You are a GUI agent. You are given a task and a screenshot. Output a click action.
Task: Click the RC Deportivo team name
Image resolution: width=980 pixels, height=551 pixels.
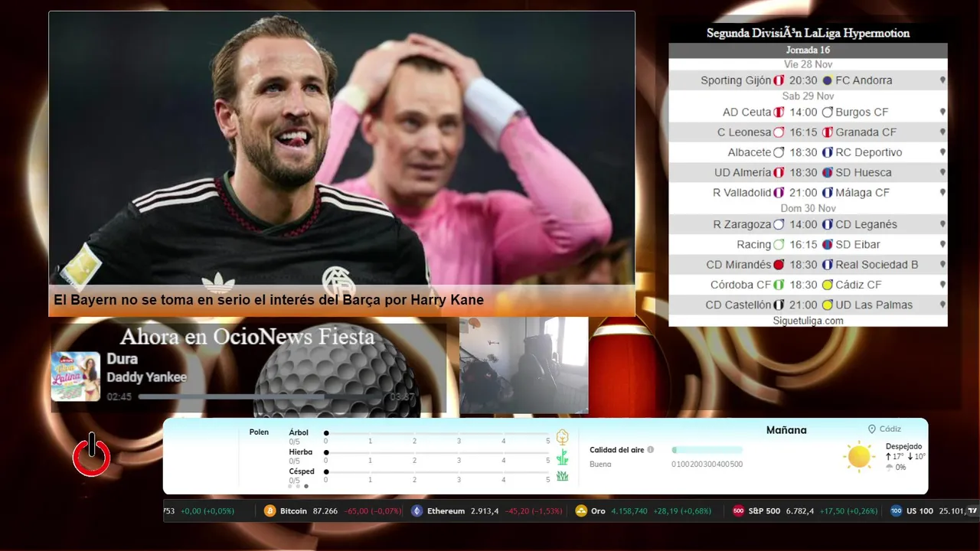pyautogui.click(x=869, y=152)
